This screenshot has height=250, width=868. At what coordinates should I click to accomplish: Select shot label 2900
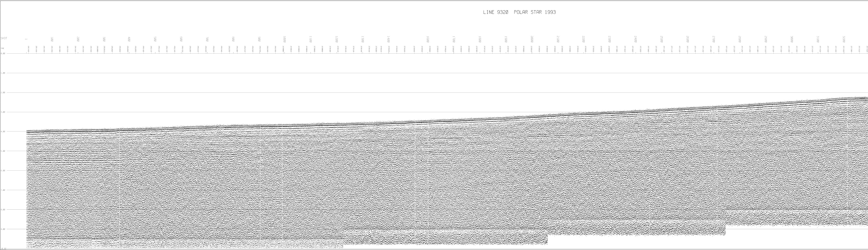tap(766, 39)
